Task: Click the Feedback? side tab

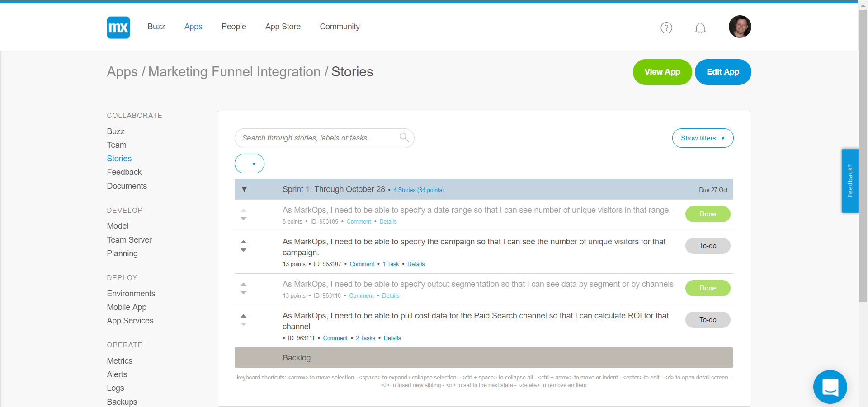Action: 850,181
